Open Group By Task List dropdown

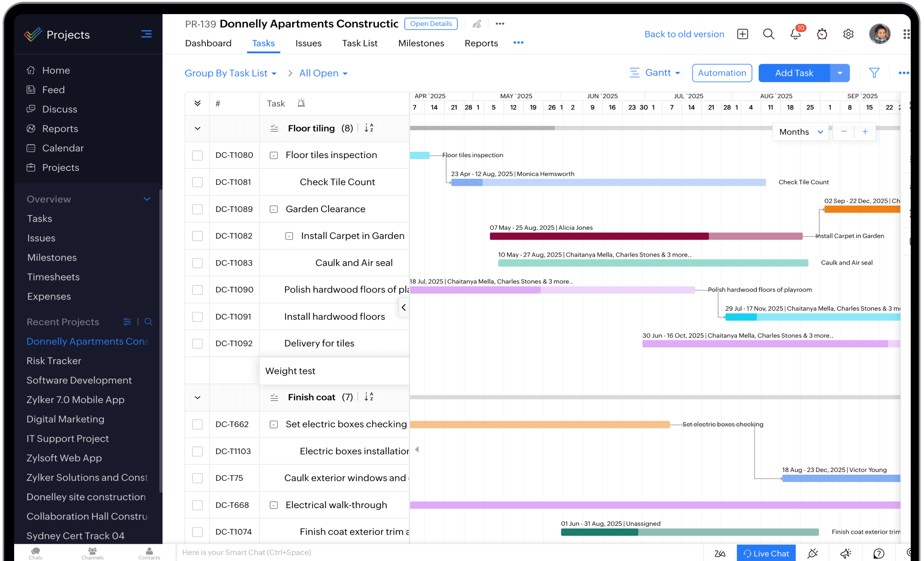[231, 73]
